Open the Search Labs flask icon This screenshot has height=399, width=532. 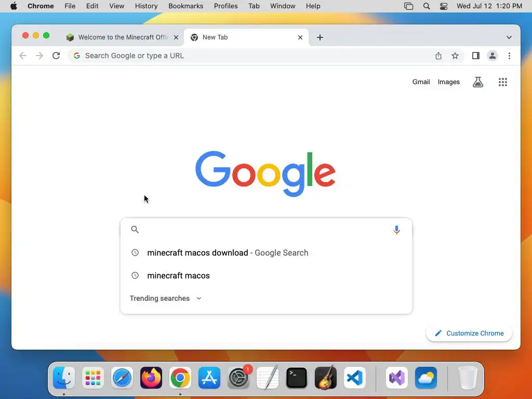click(478, 82)
